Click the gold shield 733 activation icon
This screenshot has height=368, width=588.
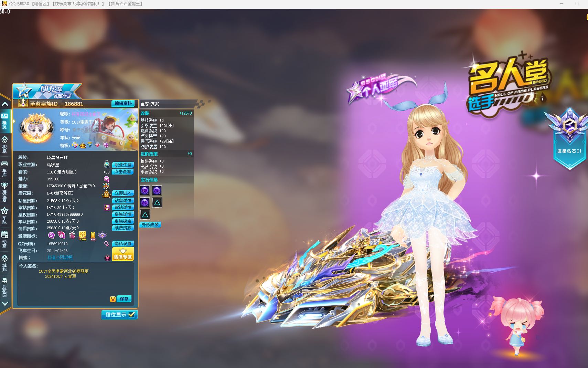tap(83, 236)
